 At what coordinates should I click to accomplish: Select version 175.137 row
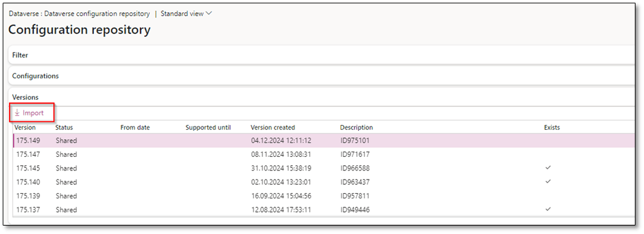[325, 210]
